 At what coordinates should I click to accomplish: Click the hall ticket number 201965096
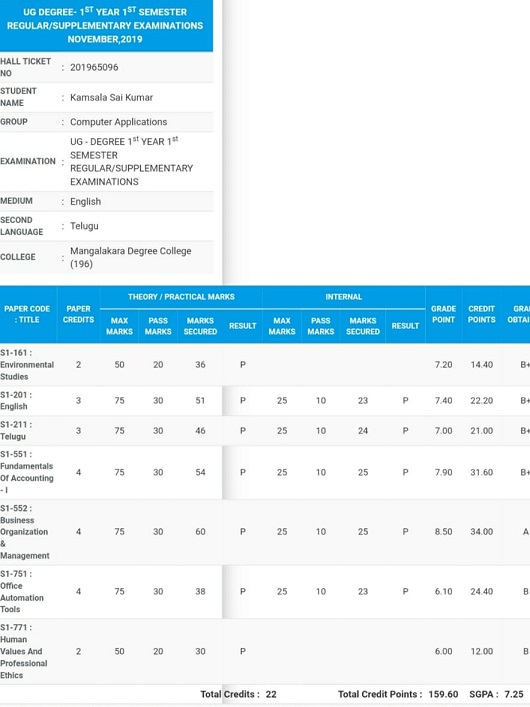click(94, 68)
